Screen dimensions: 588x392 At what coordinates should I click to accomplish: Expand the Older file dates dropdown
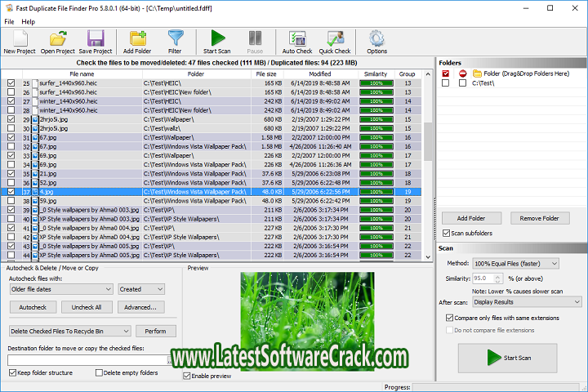pyautogui.click(x=60, y=288)
